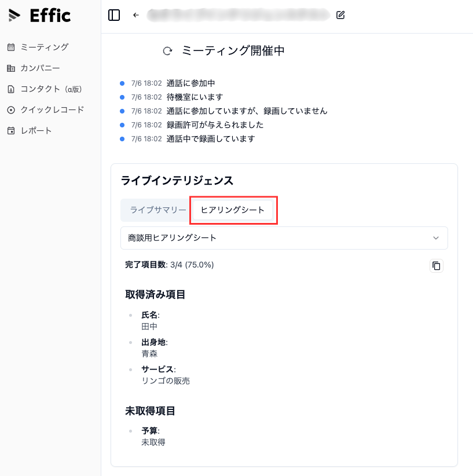This screenshot has height=476, width=473.
Task: Click the dropdown chevron arrow
Action: coord(436,238)
